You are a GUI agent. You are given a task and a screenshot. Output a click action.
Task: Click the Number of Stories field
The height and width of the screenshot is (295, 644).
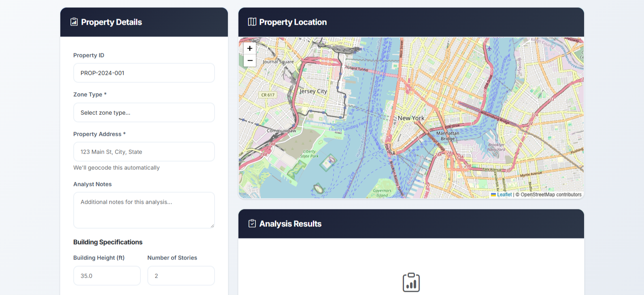click(181, 276)
